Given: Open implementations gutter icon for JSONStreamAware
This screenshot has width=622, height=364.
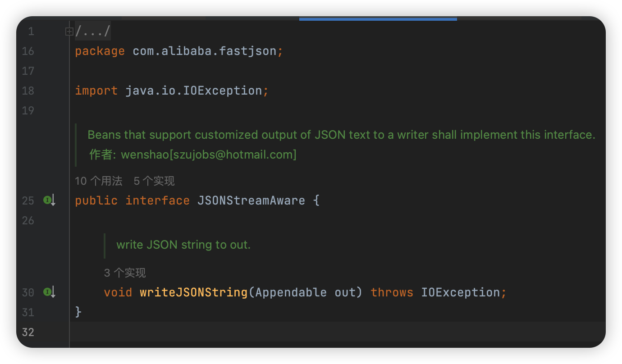Looking at the screenshot, I should click(49, 200).
